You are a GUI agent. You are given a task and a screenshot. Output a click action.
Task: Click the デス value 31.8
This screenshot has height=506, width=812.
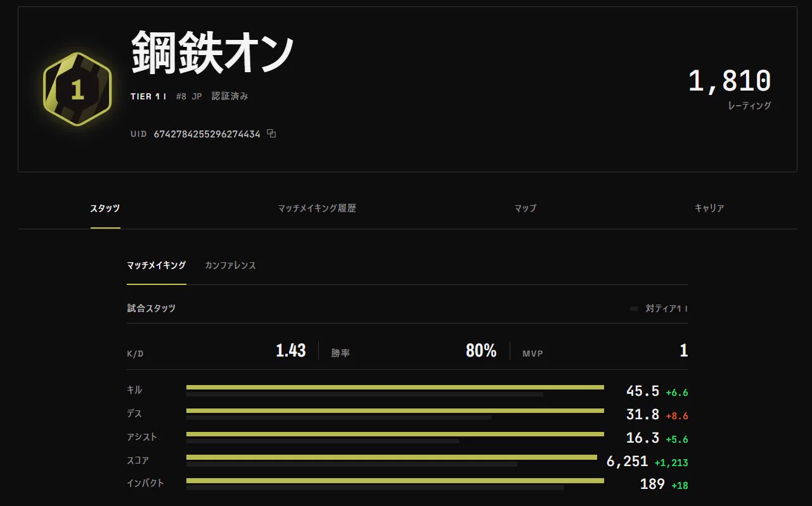coord(643,415)
